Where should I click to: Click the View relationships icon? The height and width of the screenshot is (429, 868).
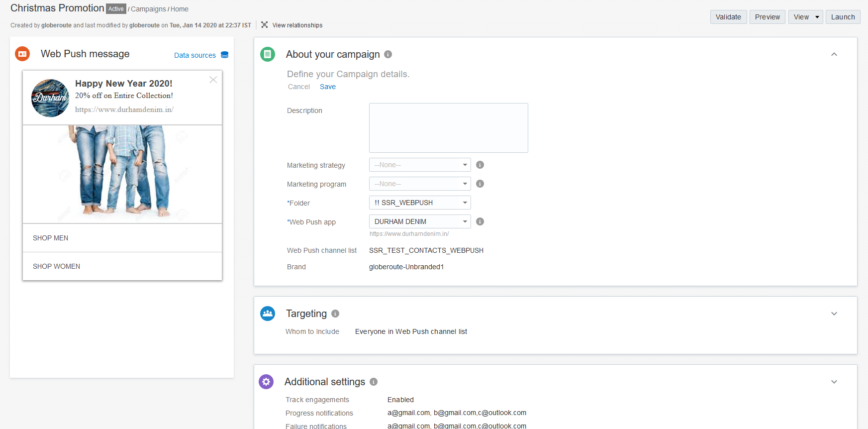(x=265, y=25)
